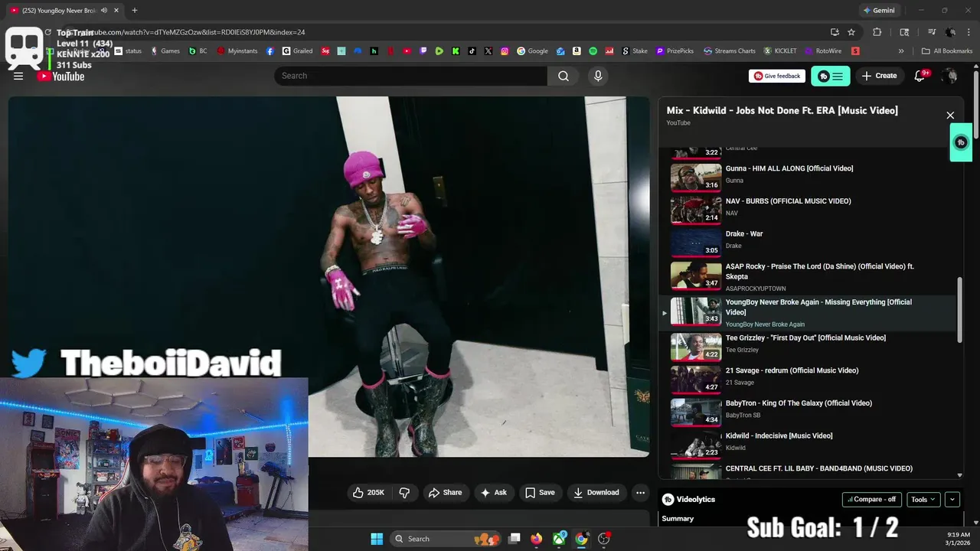This screenshot has height=551, width=980.
Task: Open X bookmark icon
Action: (x=488, y=51)
